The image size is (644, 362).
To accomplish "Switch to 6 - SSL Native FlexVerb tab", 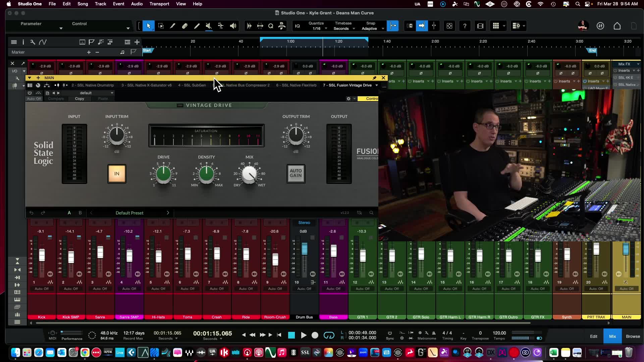I will [x=296, y=85].
